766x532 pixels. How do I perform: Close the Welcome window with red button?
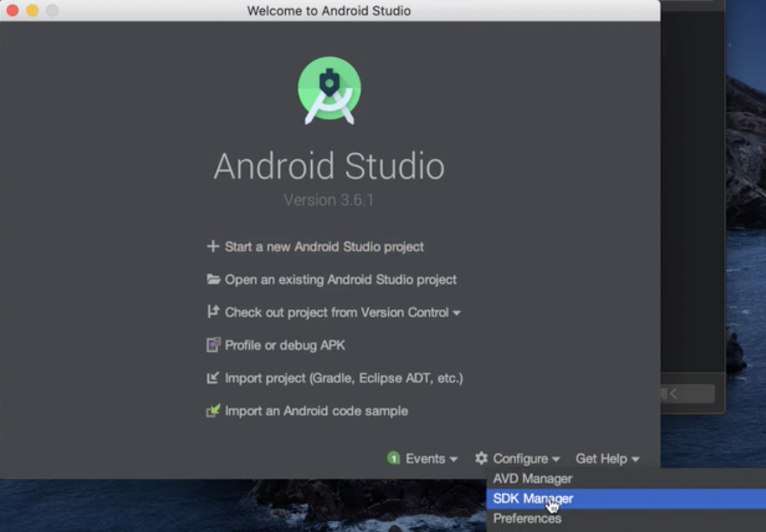pyautogui.click(x=13, y=10)
